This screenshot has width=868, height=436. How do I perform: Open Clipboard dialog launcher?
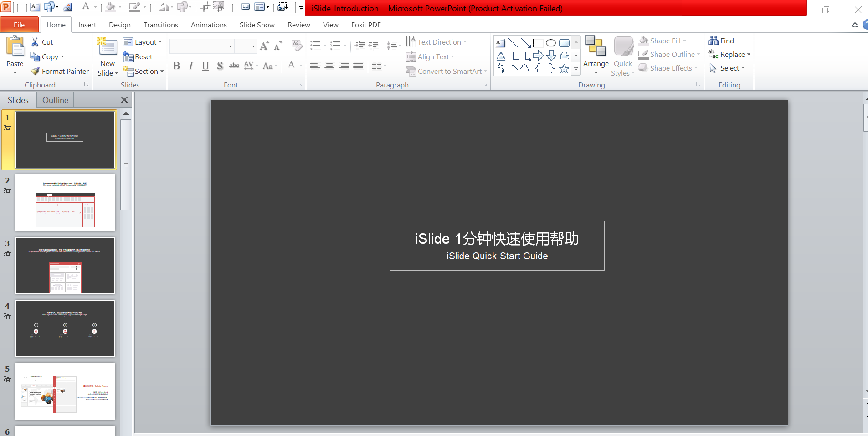coord(86,85)
